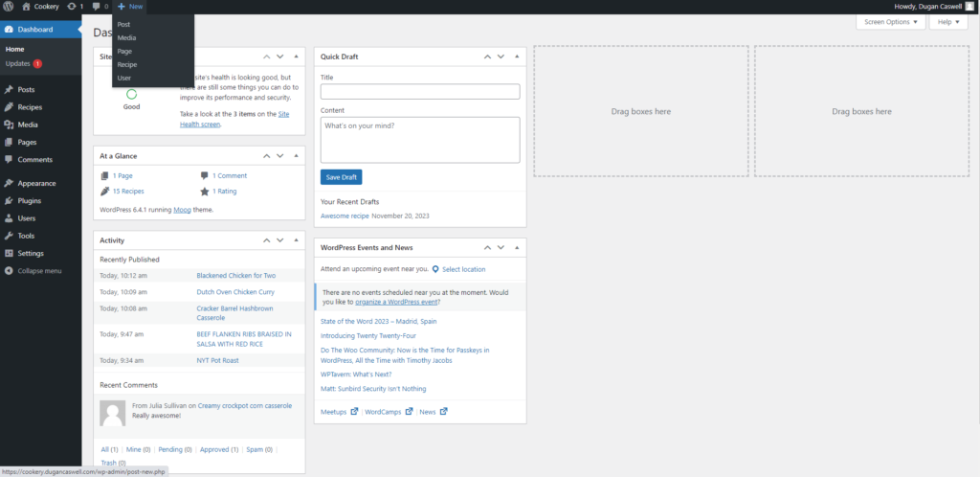Expand the Screen Options dropdown
The height and width of the screenshot is (477, 980).
[889, 22]
